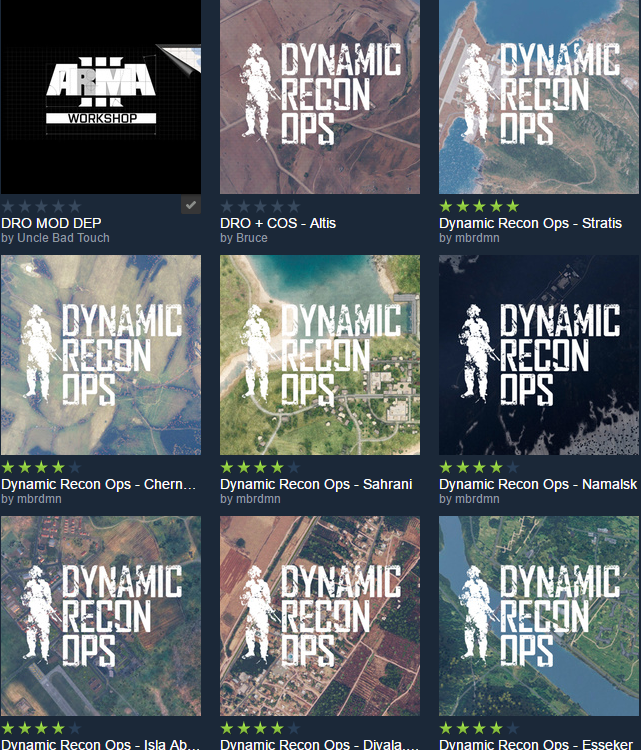Select the Sahrani mission thumbnail image

pyautogui.click(x=320, y=355)
